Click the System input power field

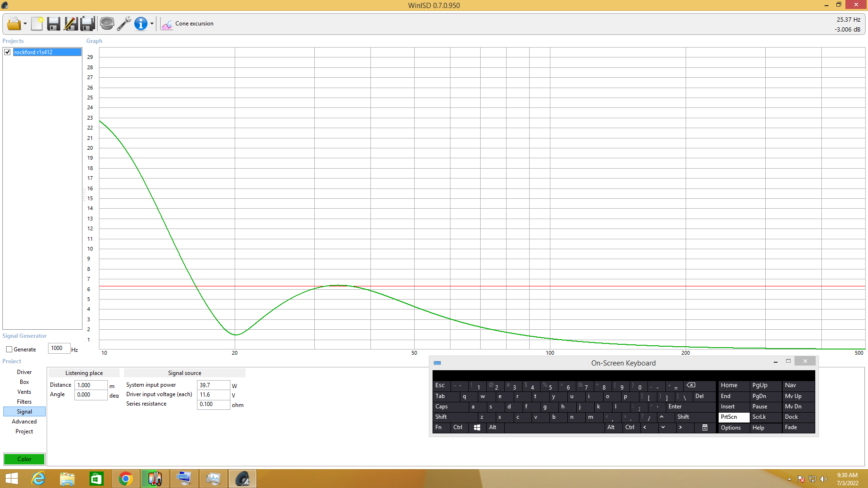pyautogui.click(x=213, y=385)
